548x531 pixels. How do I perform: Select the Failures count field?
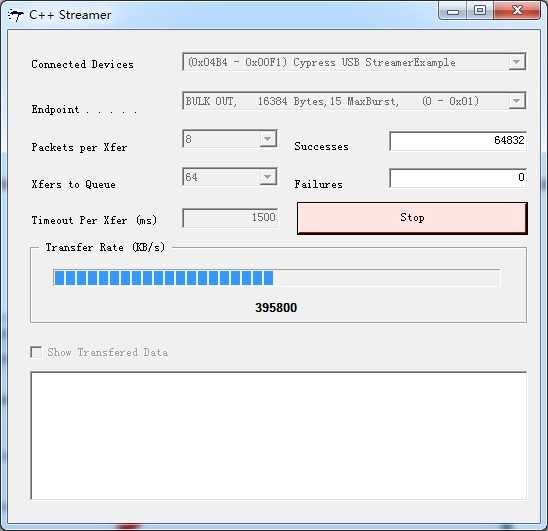coord(458,178)
